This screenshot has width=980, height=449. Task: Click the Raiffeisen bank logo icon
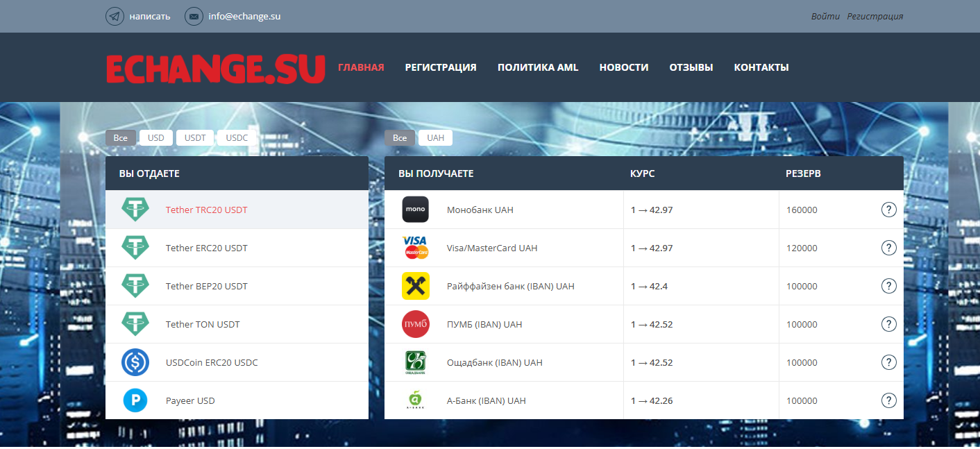pyautogui.click(x=416, y=286)
